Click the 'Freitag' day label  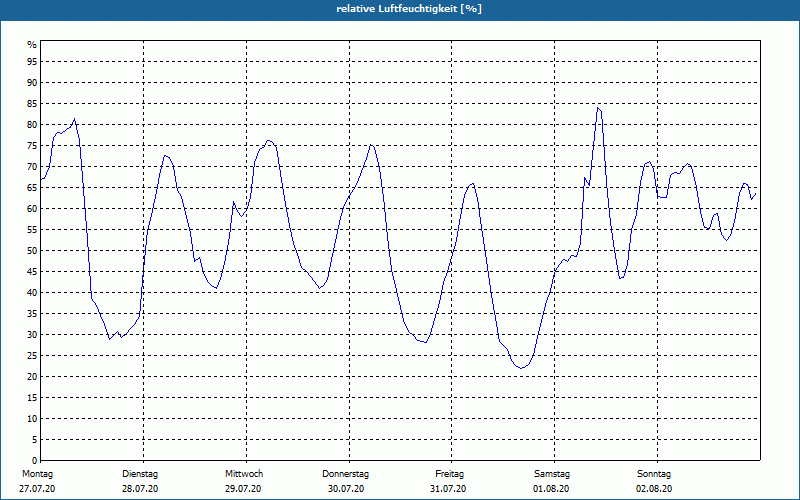tap(449, 474)
